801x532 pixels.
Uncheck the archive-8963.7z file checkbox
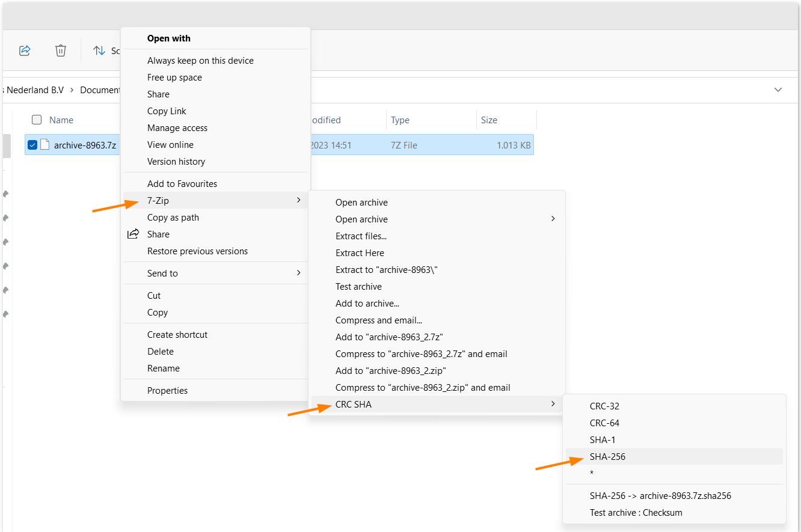[x=32, y=145]
